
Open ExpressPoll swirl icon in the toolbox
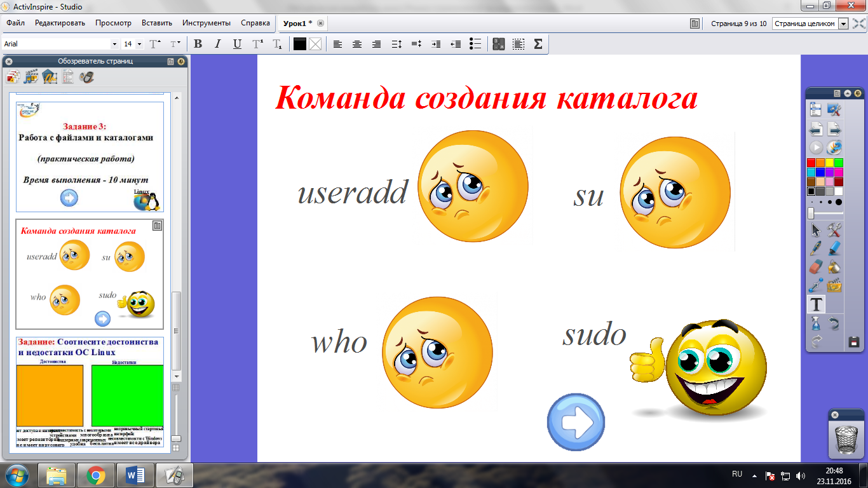834,147
